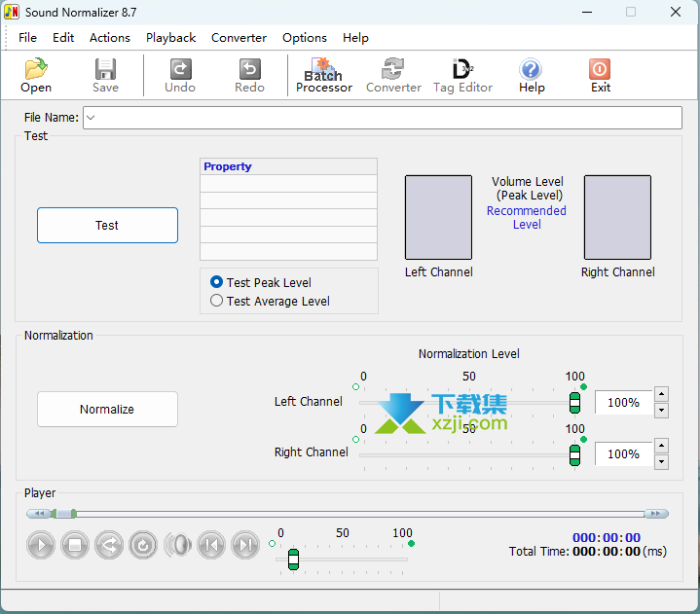The image size is (700, 614).
Task: Click the Right Channel 100% value field
Action: tap(624, 453)
